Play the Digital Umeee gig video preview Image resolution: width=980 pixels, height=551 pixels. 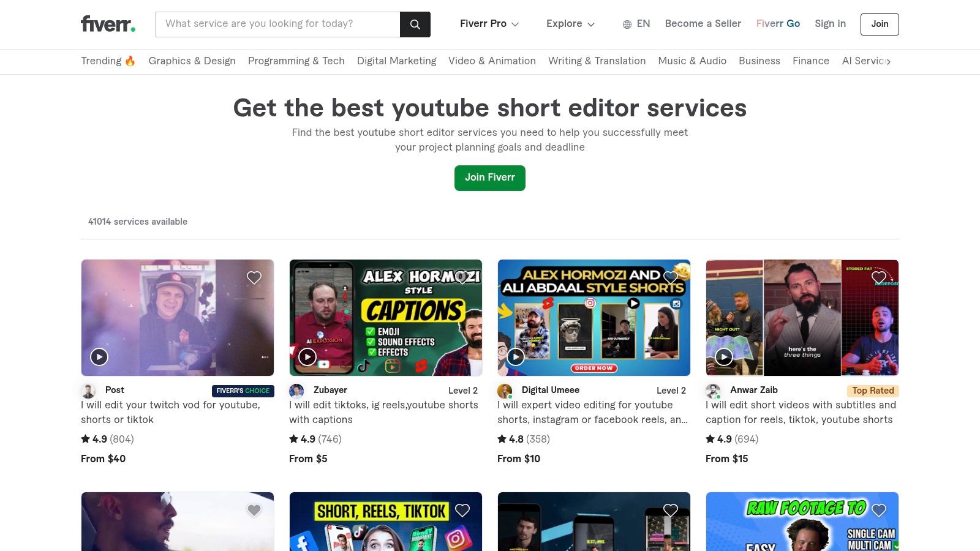coord(516,357)
